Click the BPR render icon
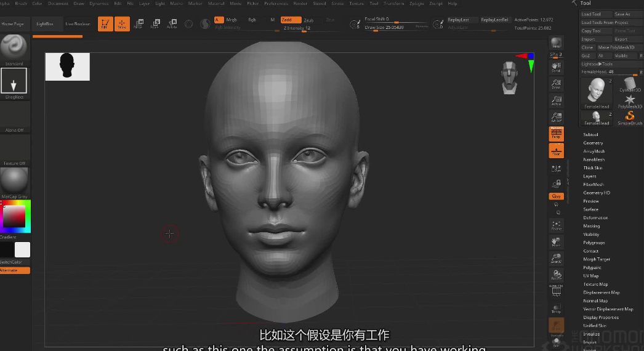 pos(556,43)
